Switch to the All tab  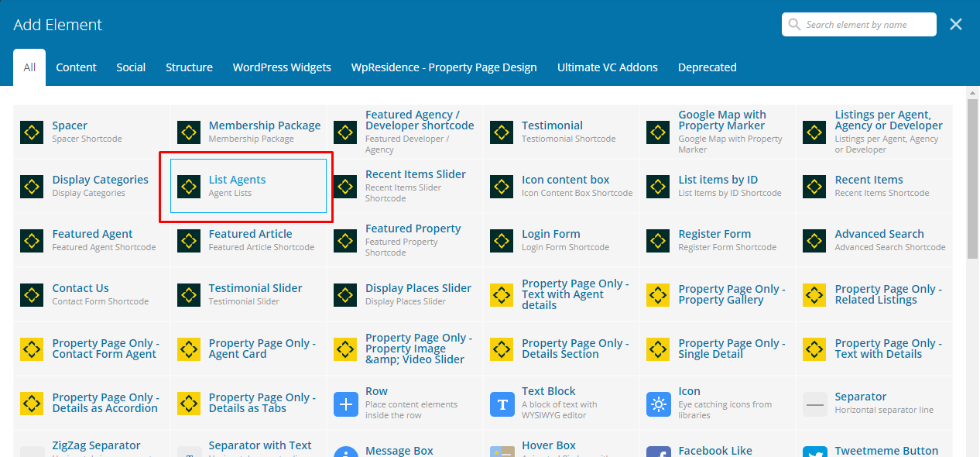pos(29,67)
